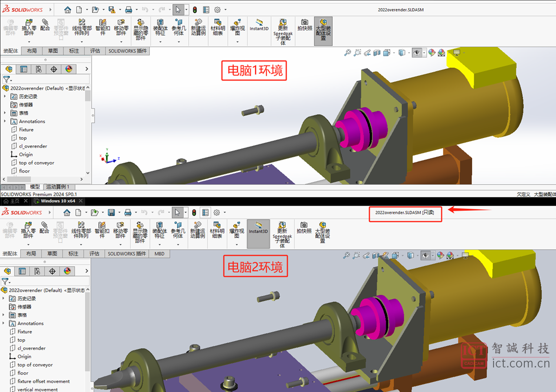
Task: Open the FeatureManager design tree tab in top window
Action: [x=9, y=69]
